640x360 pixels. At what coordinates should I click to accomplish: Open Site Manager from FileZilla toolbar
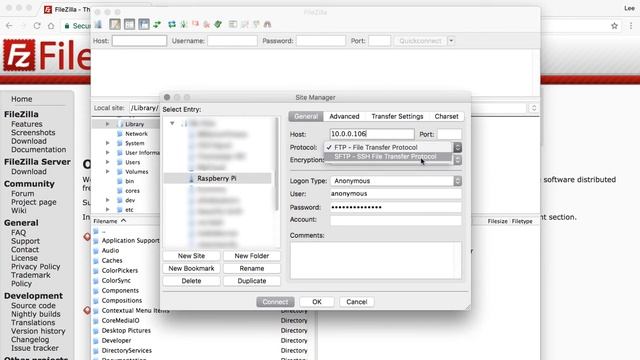coord(98,24)
